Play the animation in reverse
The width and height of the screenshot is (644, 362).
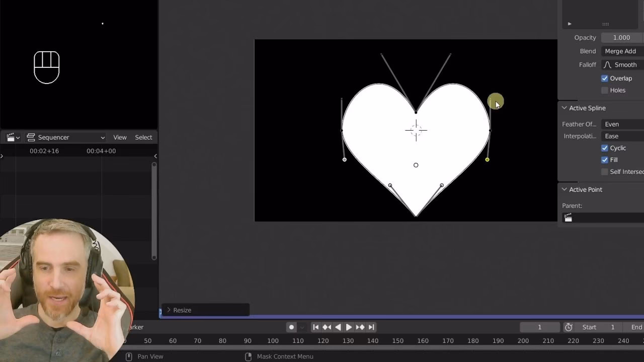(338, 327)
